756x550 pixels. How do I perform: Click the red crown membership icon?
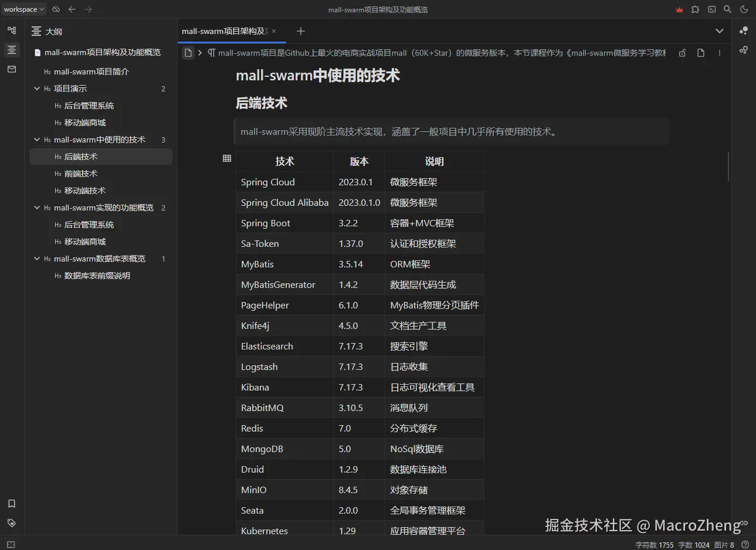(679, 9)
